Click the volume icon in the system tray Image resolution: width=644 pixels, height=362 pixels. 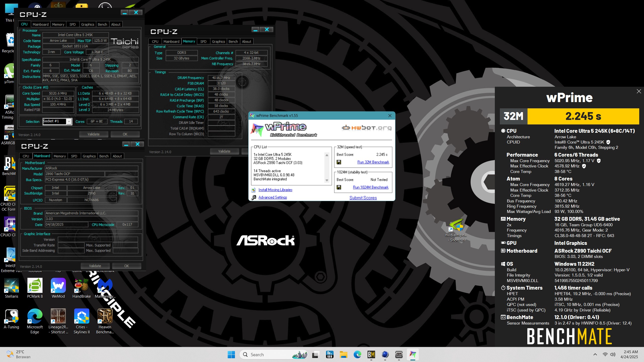(x=613, y=354)
